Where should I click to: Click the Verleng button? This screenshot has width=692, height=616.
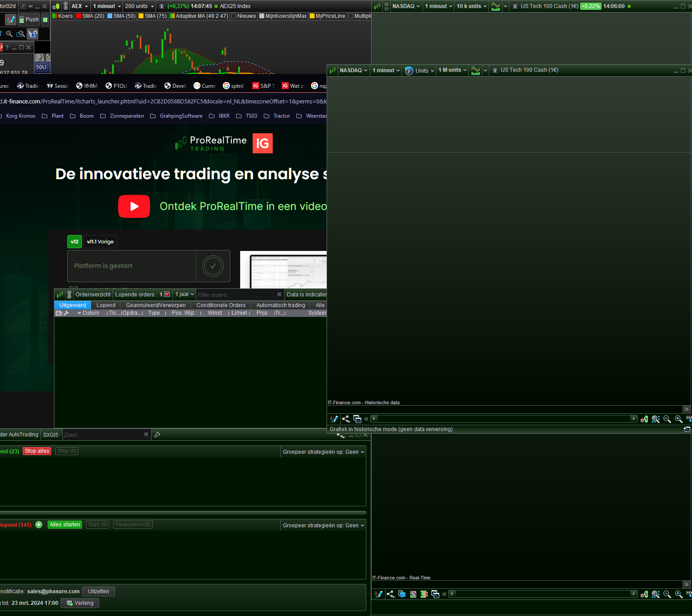(80, 603)
